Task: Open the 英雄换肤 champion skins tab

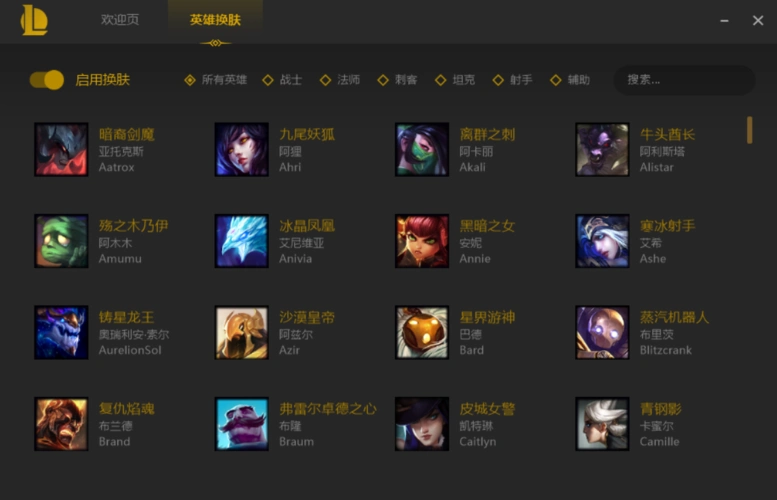Action: (215, 20)
